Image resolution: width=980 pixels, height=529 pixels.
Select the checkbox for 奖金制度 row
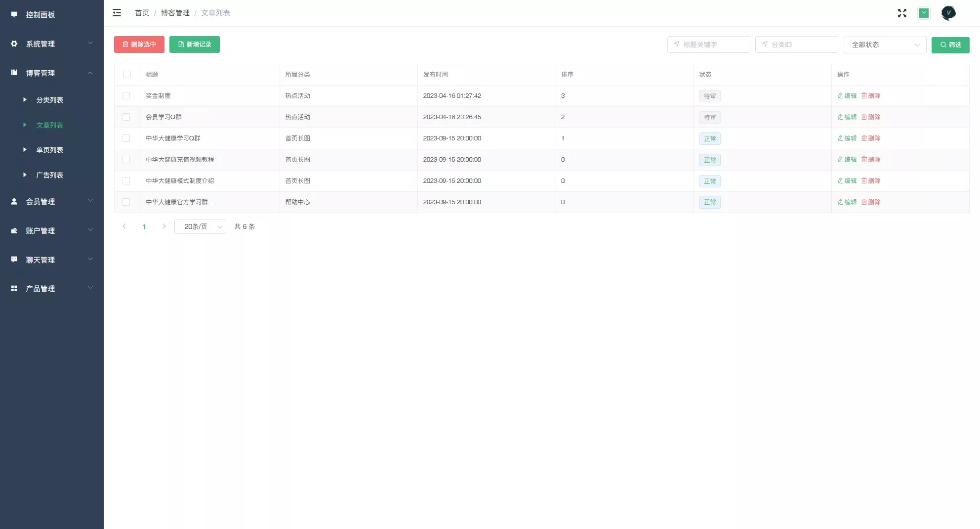coord(126,96)
